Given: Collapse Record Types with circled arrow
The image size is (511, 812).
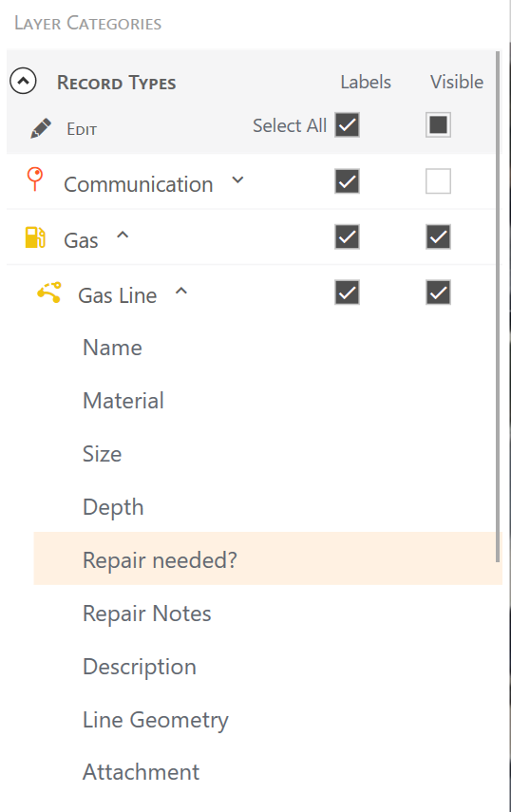Looking at the screenshot, I should (x=24, y=81).
